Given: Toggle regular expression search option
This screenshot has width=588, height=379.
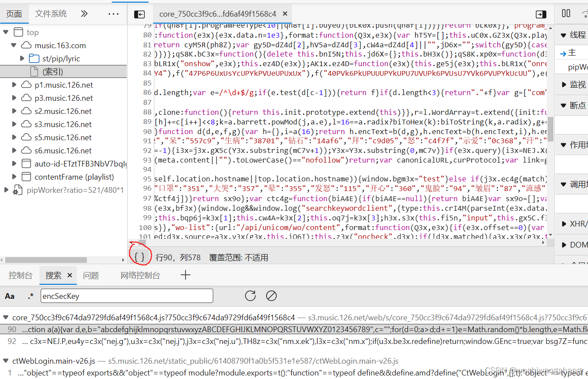Looking at the screenshot, I should 30,296.
